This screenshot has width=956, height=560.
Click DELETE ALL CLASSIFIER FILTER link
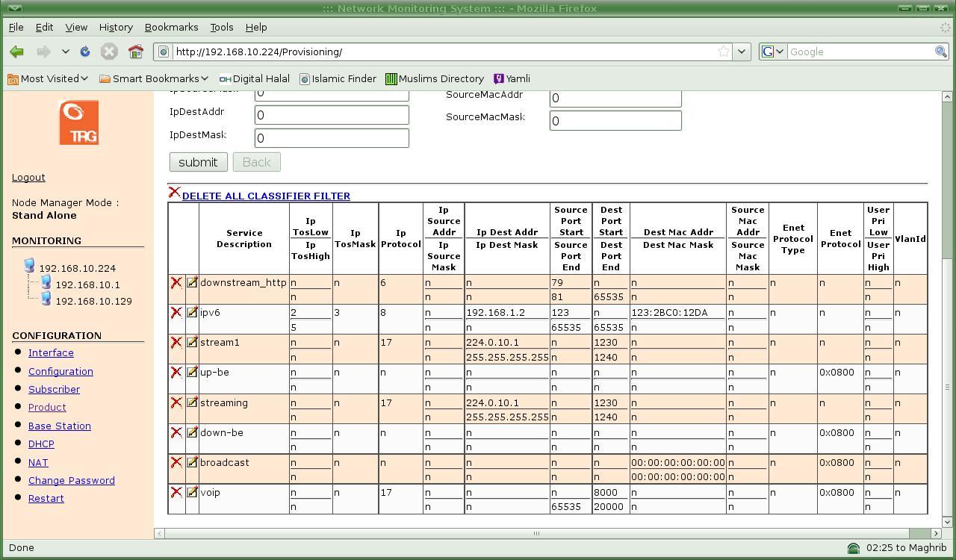(266, 196)
